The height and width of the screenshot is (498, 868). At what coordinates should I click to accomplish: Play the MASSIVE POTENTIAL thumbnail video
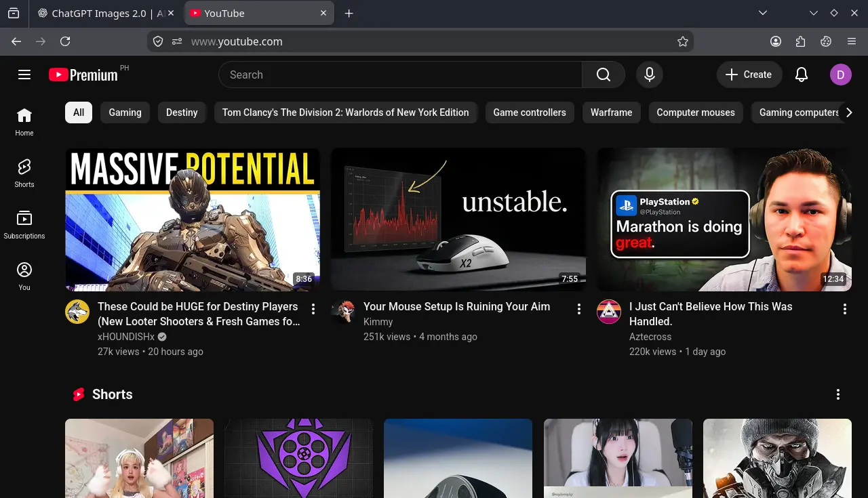coord(193,220)
